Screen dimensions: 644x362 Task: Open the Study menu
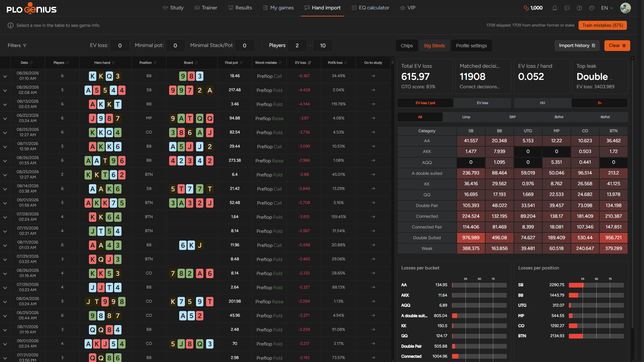point(173,8)
